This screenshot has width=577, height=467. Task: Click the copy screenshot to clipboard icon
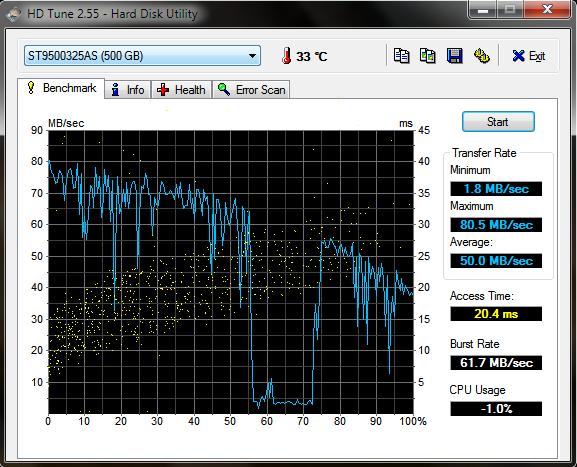(x=428, y=56)
